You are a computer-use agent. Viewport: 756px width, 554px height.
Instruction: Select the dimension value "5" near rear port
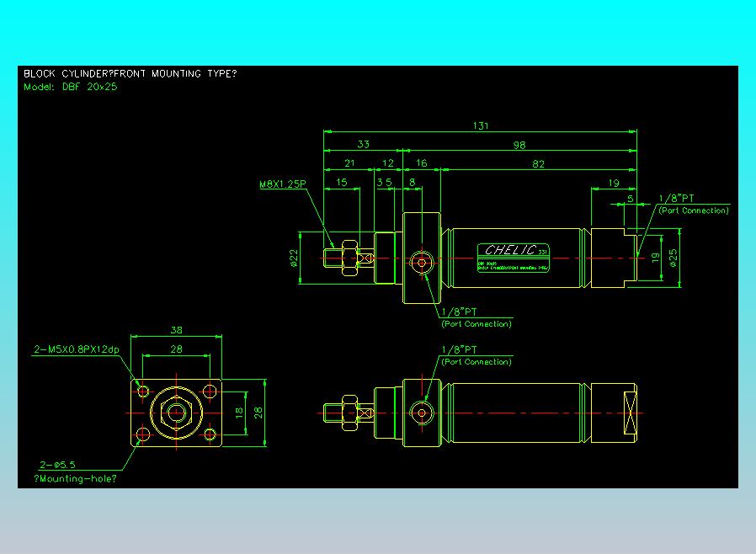click(x=631, y=199)
